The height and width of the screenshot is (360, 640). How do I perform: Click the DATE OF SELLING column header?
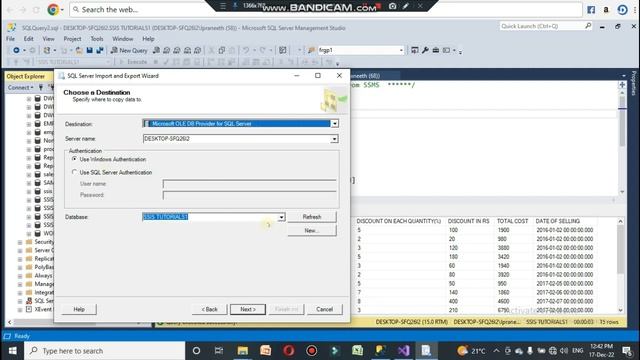tap(558, 221)
